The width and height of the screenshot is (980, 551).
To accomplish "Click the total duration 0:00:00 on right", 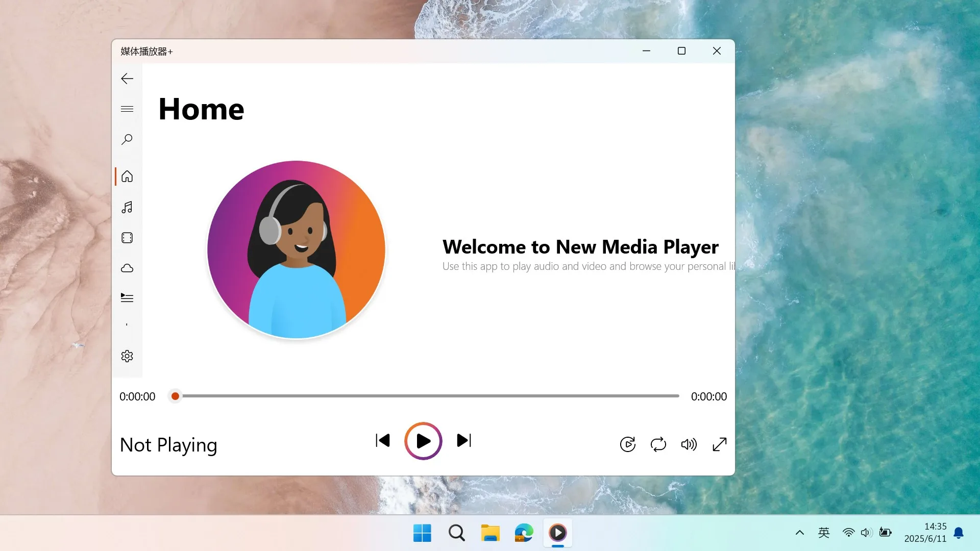I will 709,396.
